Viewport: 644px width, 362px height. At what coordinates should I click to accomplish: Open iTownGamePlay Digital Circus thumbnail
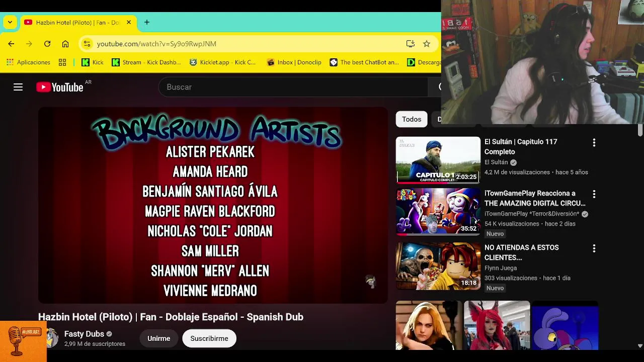[438, 212]
